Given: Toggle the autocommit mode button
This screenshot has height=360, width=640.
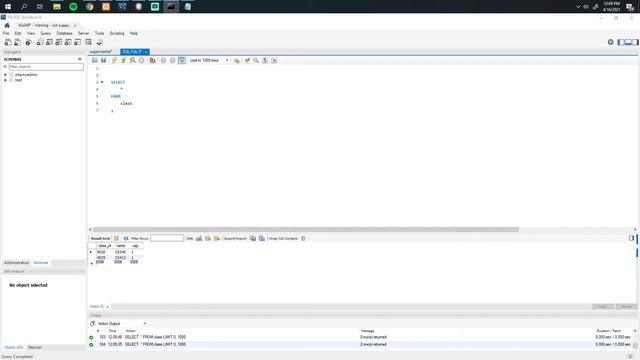Looking at the screenshot, I should (x=182, y=60).
